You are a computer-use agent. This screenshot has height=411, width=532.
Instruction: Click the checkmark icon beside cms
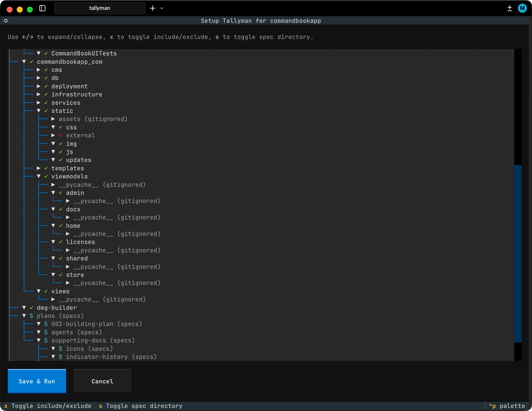click(46, 70)
